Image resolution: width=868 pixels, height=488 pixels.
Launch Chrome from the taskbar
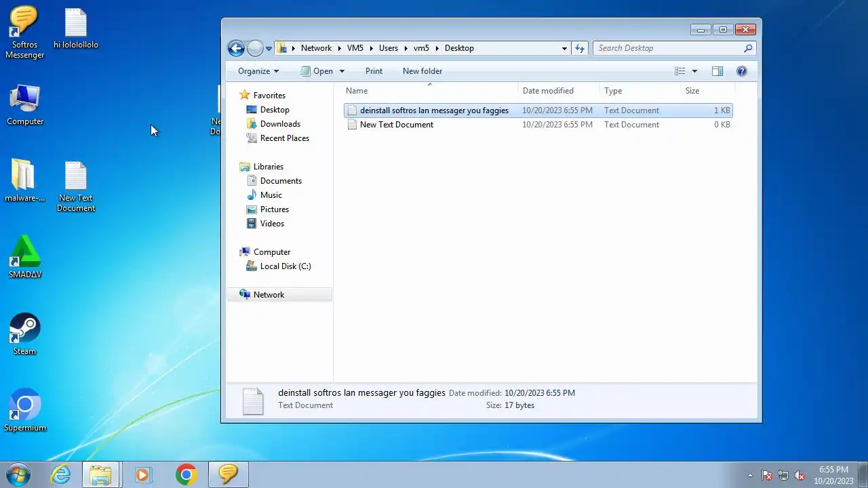tap(186, 474)
